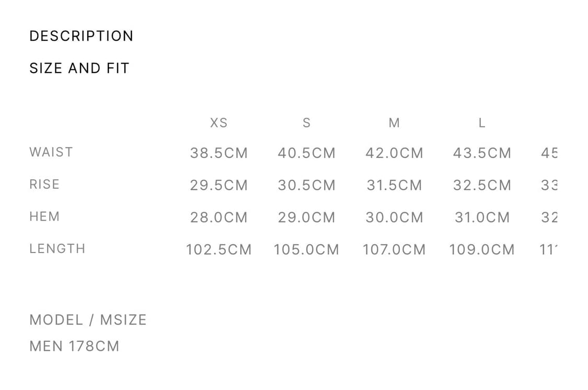
Task: Select the RISE row label
Action: (44, 184)
